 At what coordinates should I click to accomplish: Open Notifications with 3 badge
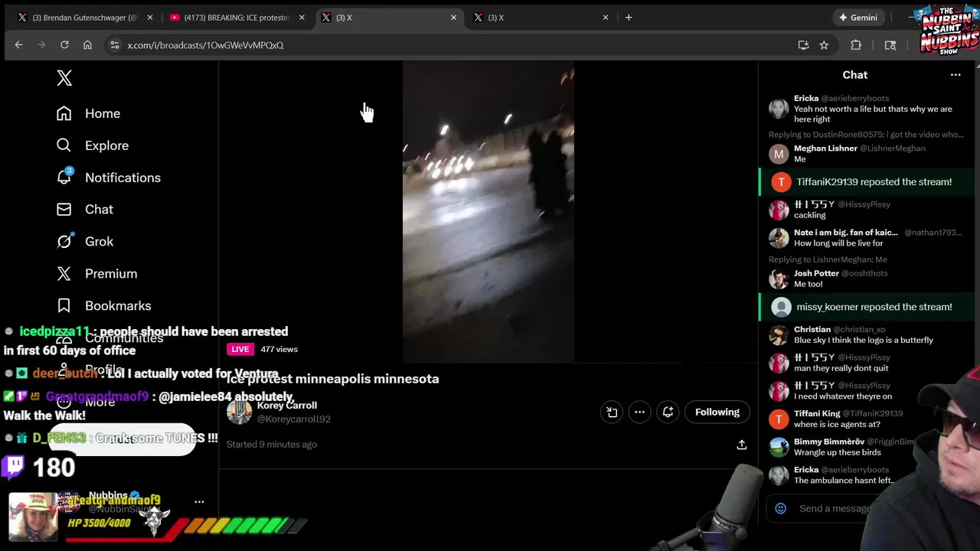pyautogui.click(x=109, y=178)
